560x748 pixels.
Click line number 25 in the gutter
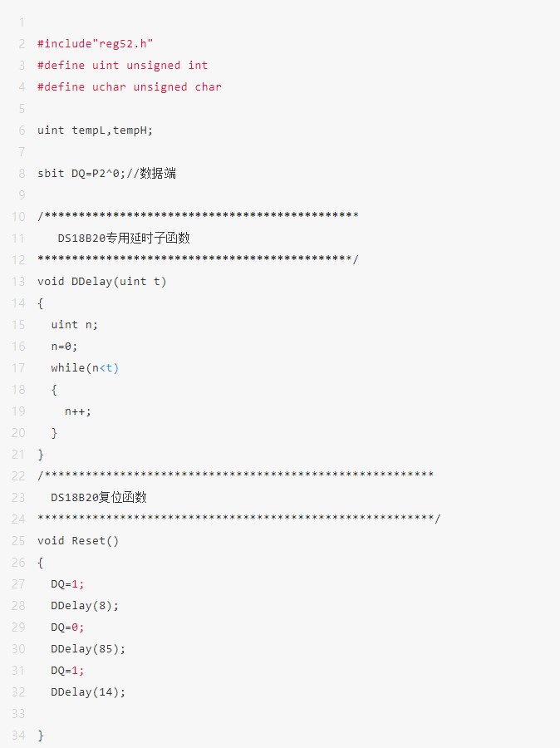pos(18,540)
